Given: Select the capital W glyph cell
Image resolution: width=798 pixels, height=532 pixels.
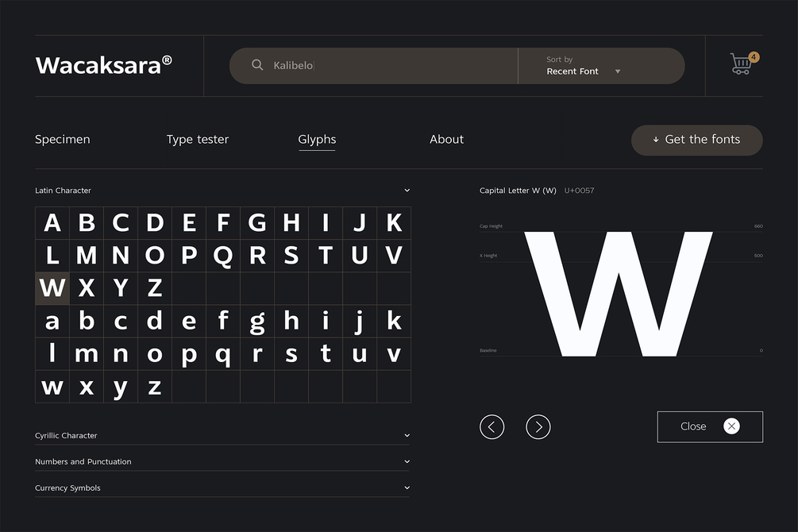Looking at the screenshot, I should 52,288.
